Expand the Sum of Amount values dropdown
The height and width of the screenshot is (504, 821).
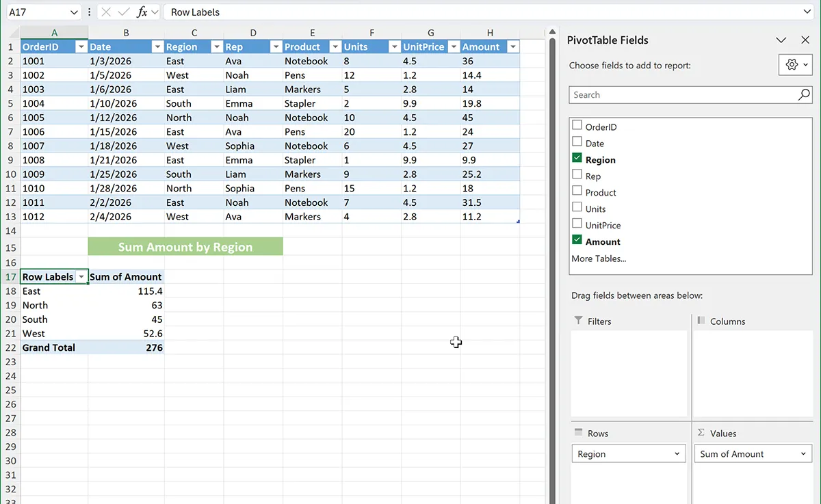tap(803, 454)
